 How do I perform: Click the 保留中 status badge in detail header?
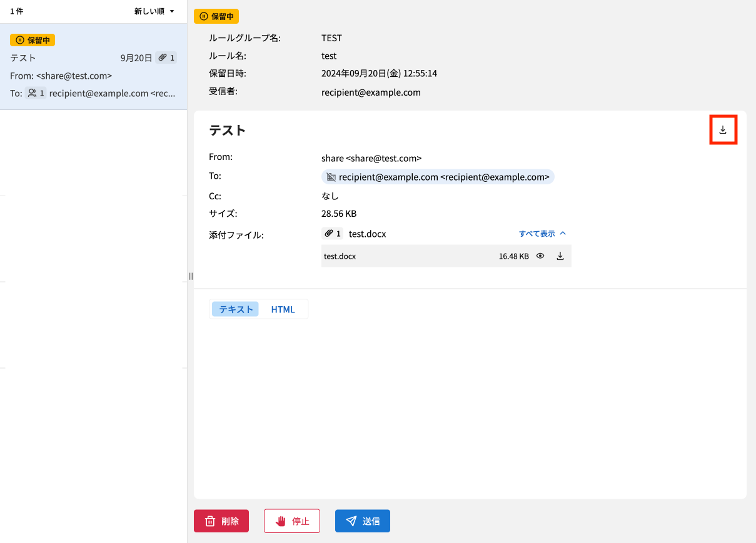pyautogui.click(x=216, y=16)
